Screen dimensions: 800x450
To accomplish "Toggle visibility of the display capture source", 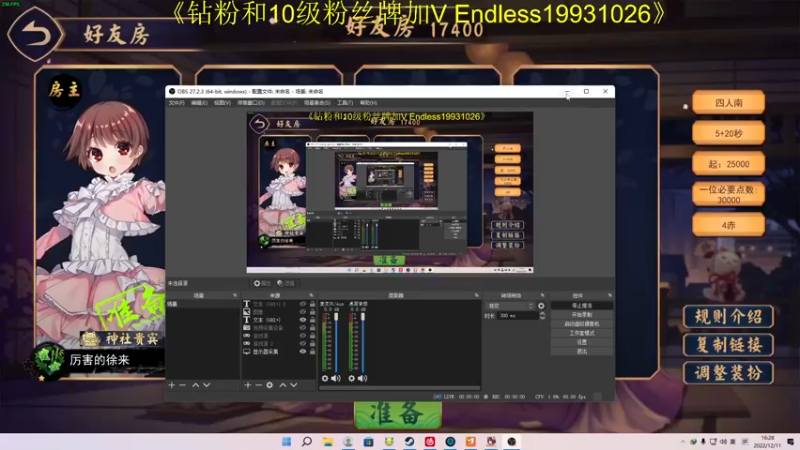I will 303,352.
